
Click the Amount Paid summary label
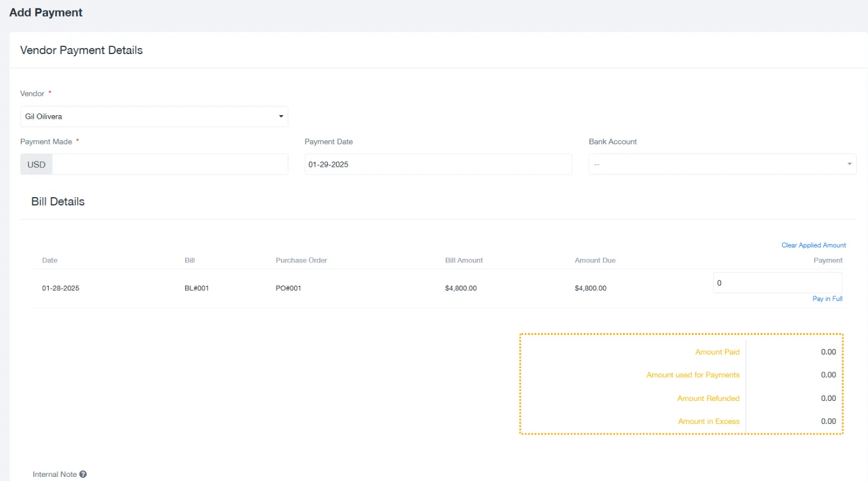pyautogui.click(x=717, y=352)
